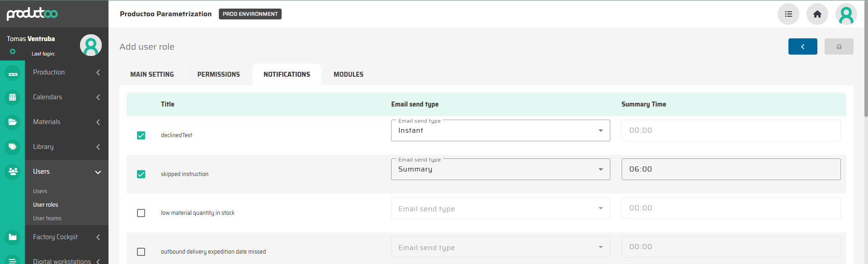
Task: Click the Factory Cockpit factory icon
Action: tap(13, 237)
